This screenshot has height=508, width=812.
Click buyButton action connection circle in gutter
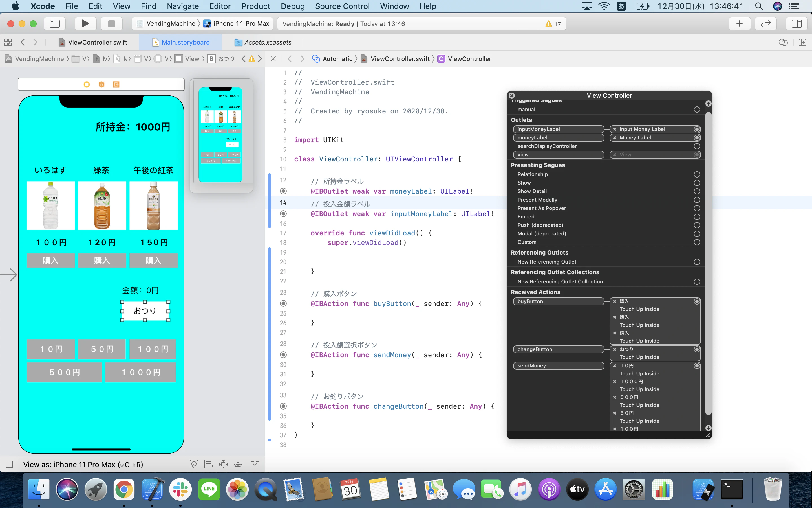(x=283, y=303)
